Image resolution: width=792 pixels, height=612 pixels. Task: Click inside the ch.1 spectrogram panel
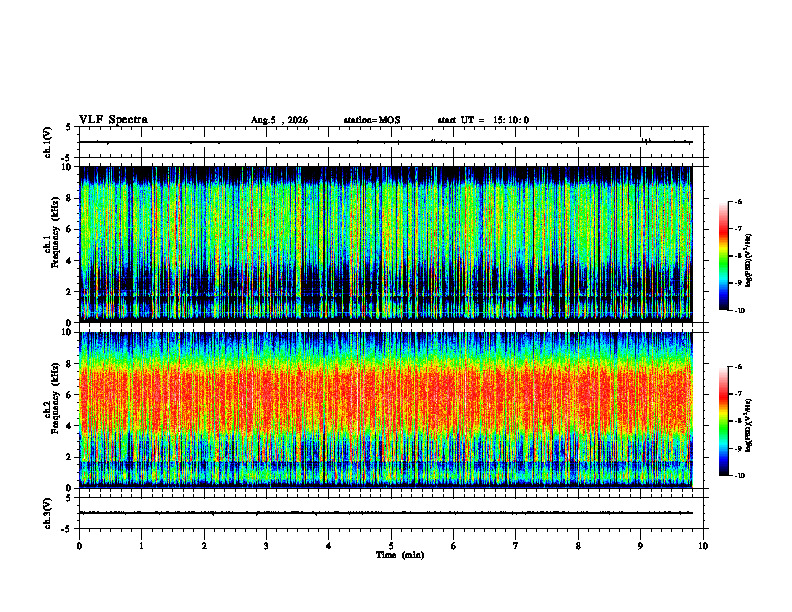(x=385, y=244)
